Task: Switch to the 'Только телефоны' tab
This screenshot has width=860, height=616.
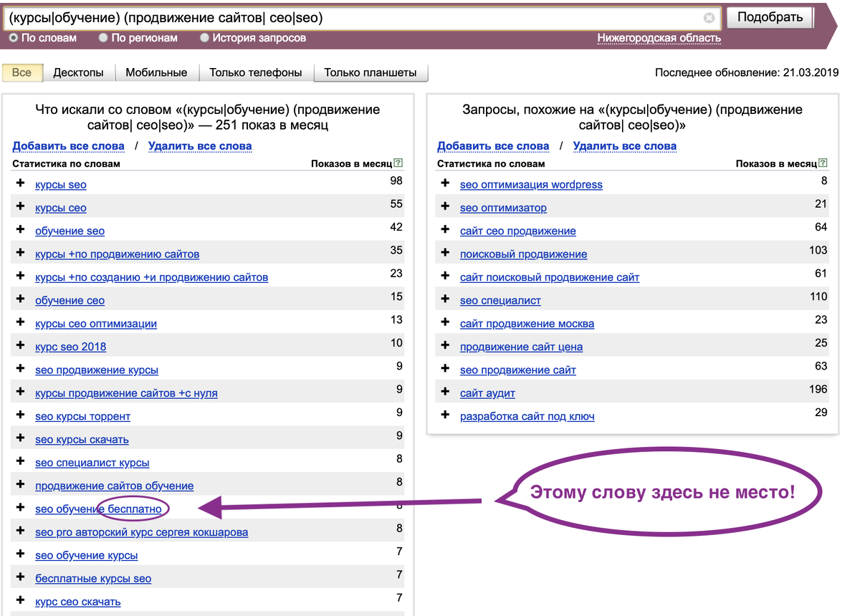Action: [256, 72]
